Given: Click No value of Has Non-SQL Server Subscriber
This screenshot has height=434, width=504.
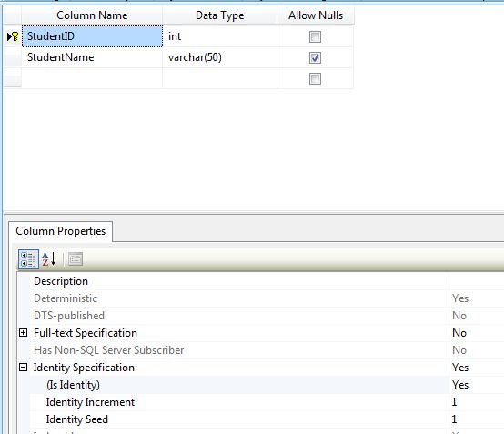Looking at the screenshot, I should point(459,350).
